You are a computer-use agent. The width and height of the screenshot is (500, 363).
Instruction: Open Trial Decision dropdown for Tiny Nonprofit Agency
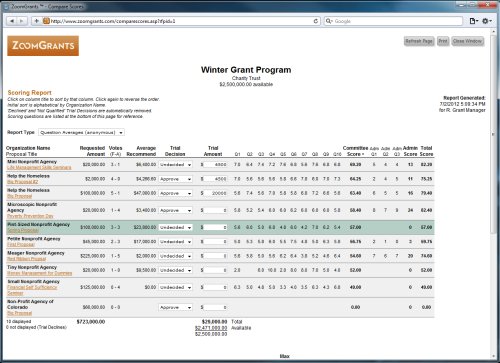[175, 270]
